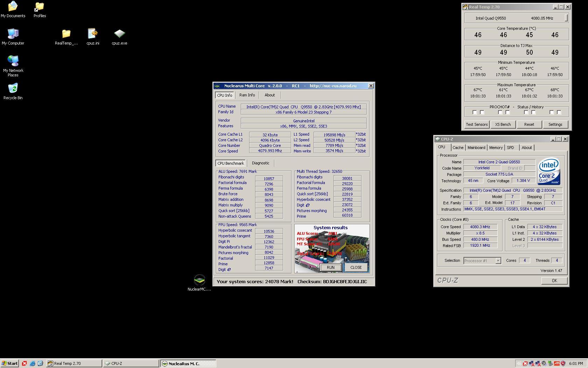Viewport: 588px width, 368px height.
Task: Open the About tab in CPU-Z
Action: [527, 148]
